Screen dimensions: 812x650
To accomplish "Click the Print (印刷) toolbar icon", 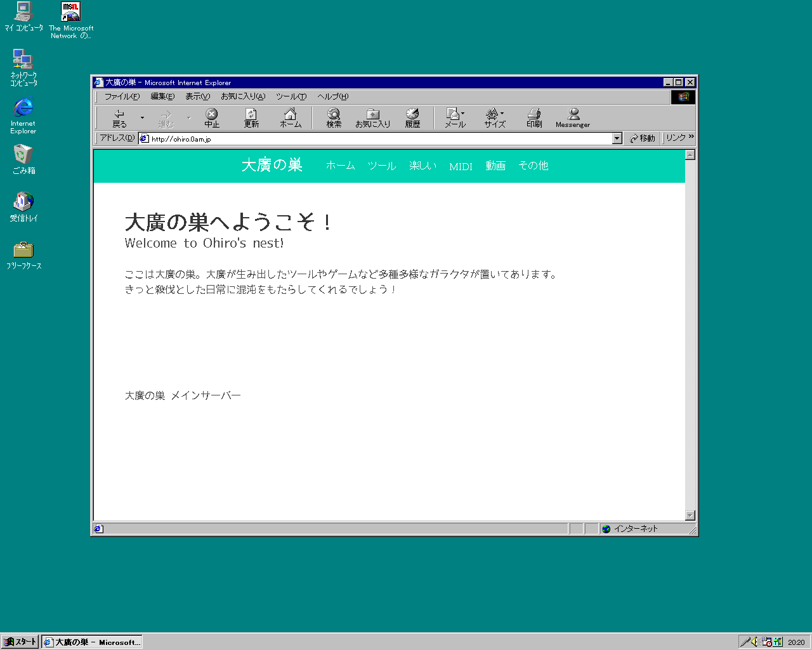I will click(534, 117).
